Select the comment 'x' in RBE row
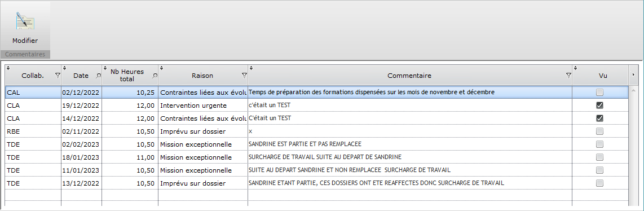Screen dimensions: 644x211 411,131
